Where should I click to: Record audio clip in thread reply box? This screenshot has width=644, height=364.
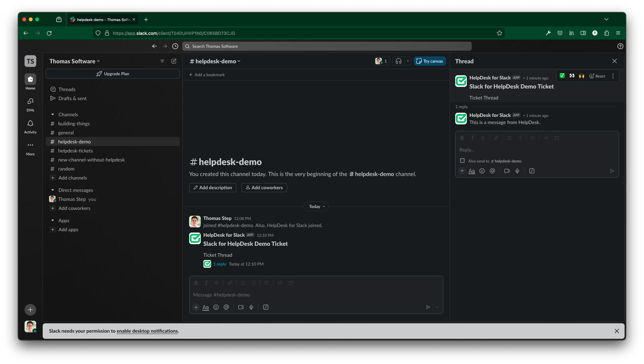tap(517, 171)
